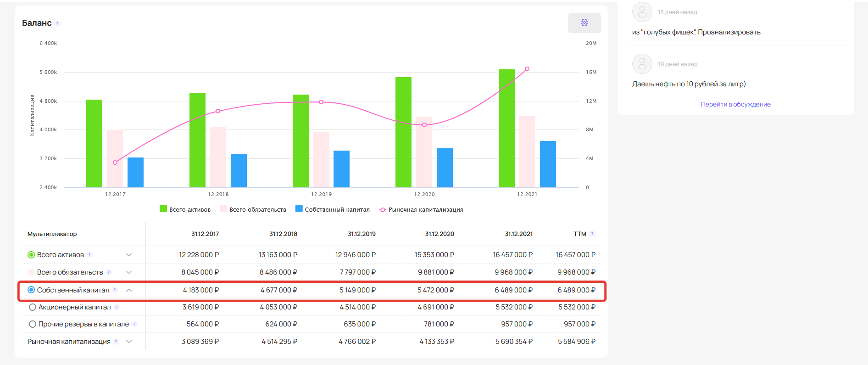Click value 4 514 000 ₽

click(x=358, y=307)
